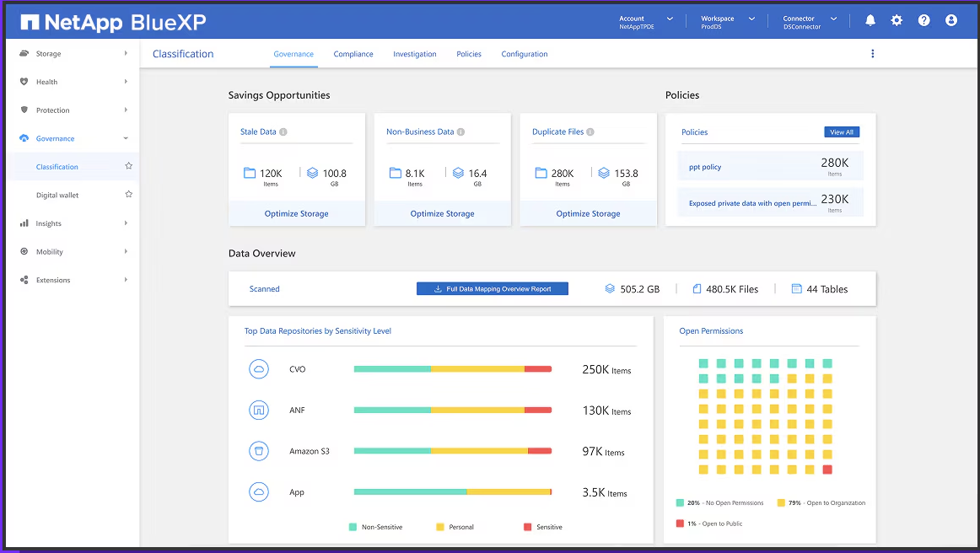Select Digital wallet in the sidebar
The height and width of the screenshot is (553, 980).
tap(57, 195)
